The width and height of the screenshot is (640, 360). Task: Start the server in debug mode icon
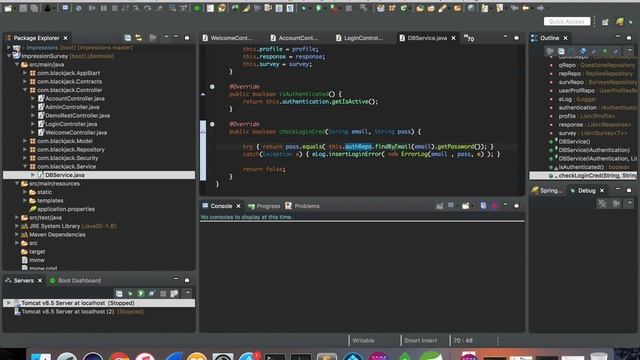tap(130, 293)
